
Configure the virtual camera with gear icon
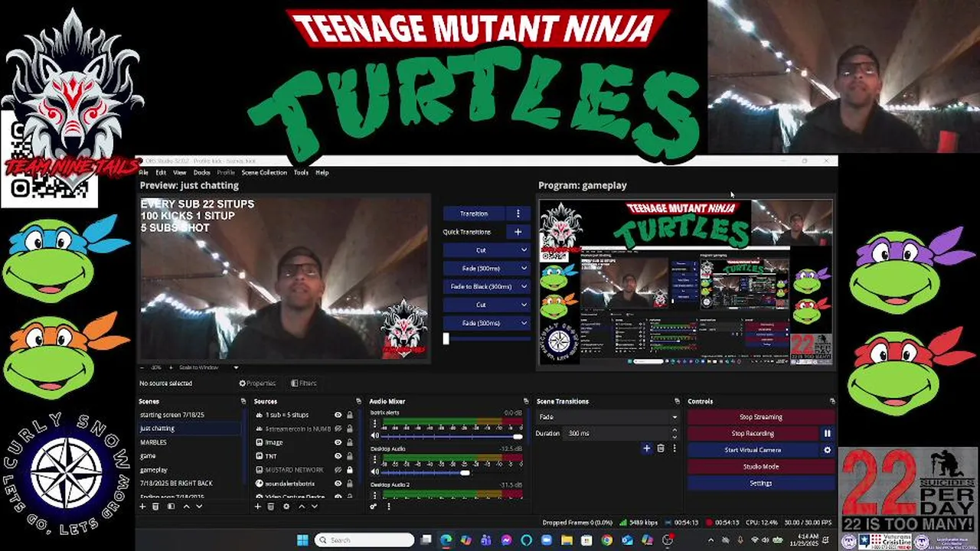[827, 450]
